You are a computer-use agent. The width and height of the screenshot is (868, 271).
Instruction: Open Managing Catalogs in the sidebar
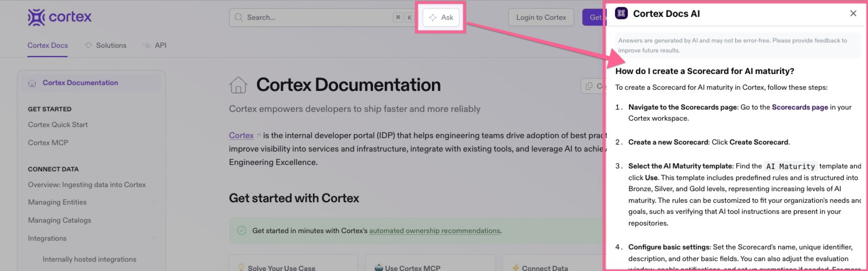[59, 220]
